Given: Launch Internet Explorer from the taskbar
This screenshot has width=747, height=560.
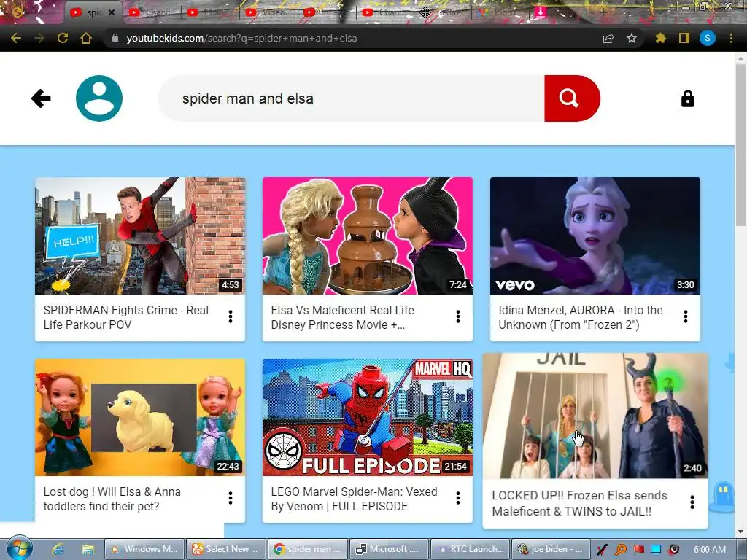Looking at the screenshot, I should point(58,549).
